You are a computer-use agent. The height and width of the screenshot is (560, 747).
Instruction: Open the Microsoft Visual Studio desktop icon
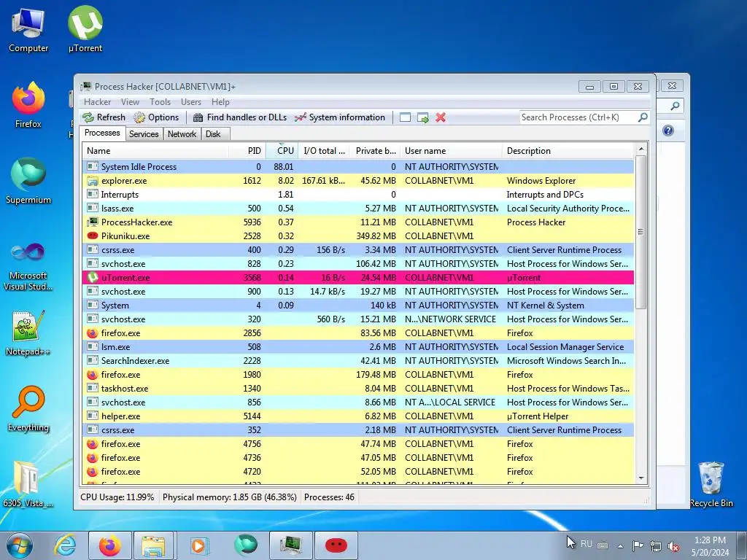tap(28, 265)
